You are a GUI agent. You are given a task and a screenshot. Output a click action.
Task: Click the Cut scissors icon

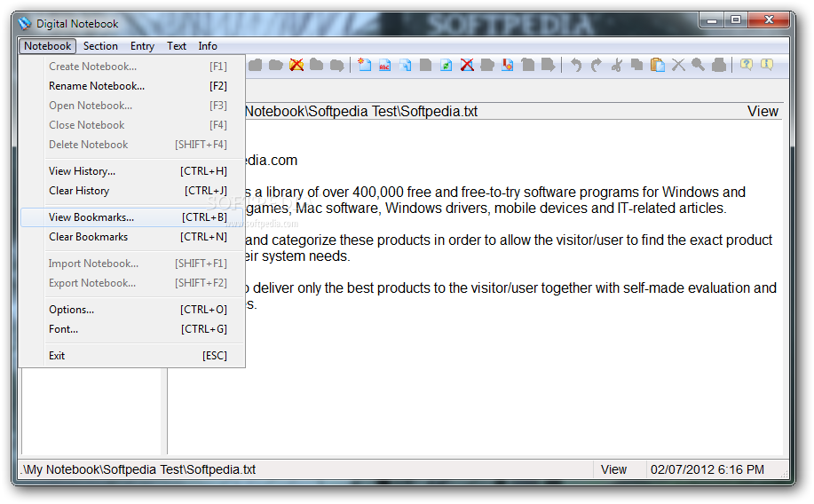point(616,65)
